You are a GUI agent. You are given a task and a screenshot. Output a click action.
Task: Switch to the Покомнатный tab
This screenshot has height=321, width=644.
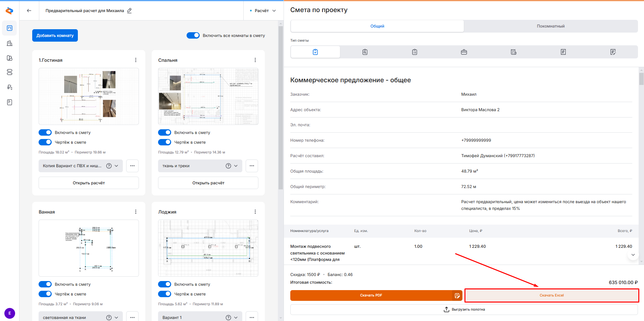tap(550, 26)
